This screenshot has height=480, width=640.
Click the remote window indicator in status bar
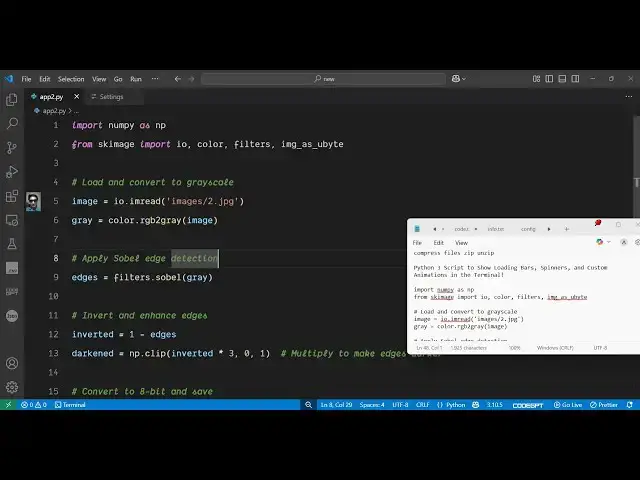[8, 405]
